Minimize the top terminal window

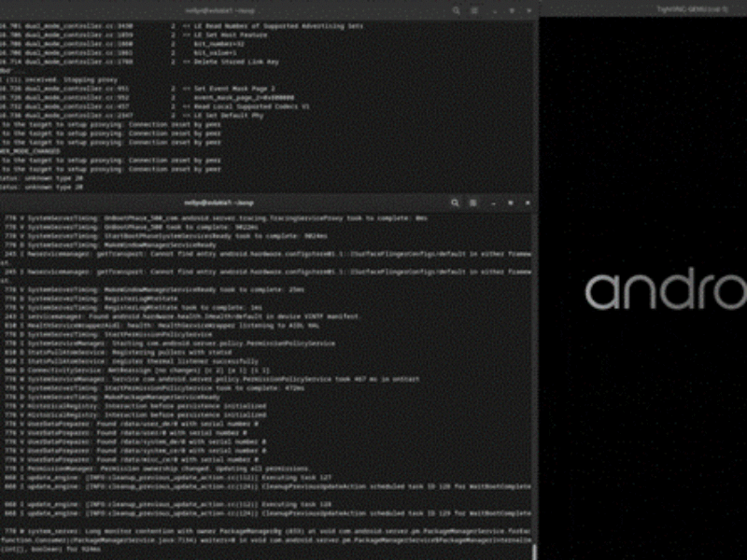pyautogui.click(x=494, y=9)
